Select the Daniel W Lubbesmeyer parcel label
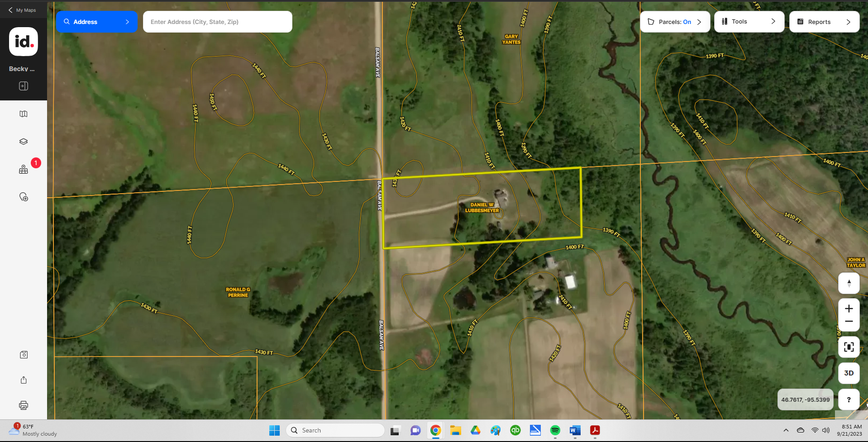Screen dimensions: 868x442 pyautogui.click(x=482, y=208)
